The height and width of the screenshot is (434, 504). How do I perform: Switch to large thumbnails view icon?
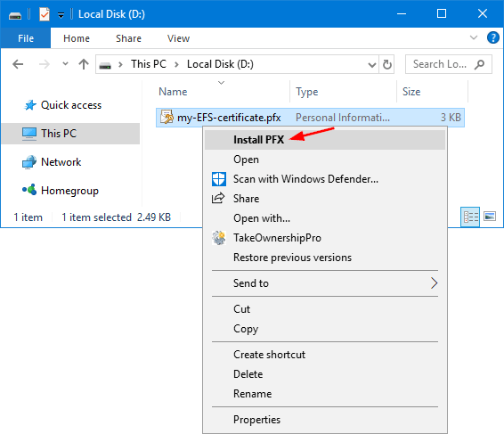click(490, 217)
